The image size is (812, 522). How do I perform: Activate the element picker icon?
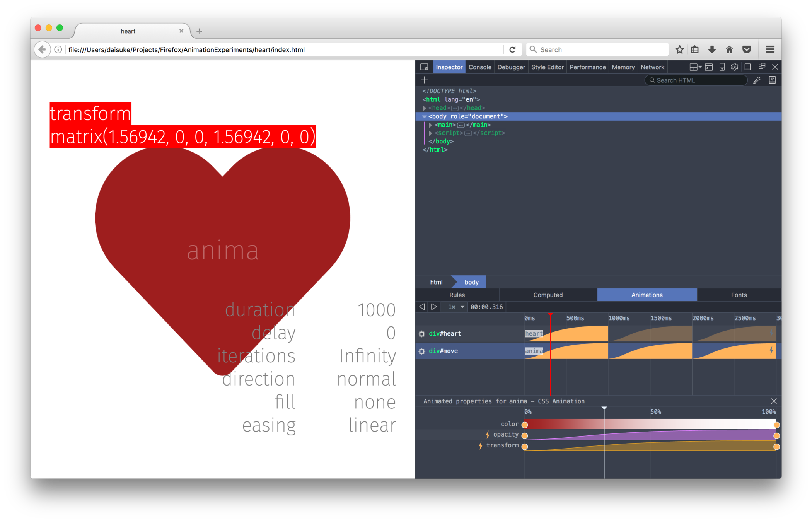(x=424, y=67)
